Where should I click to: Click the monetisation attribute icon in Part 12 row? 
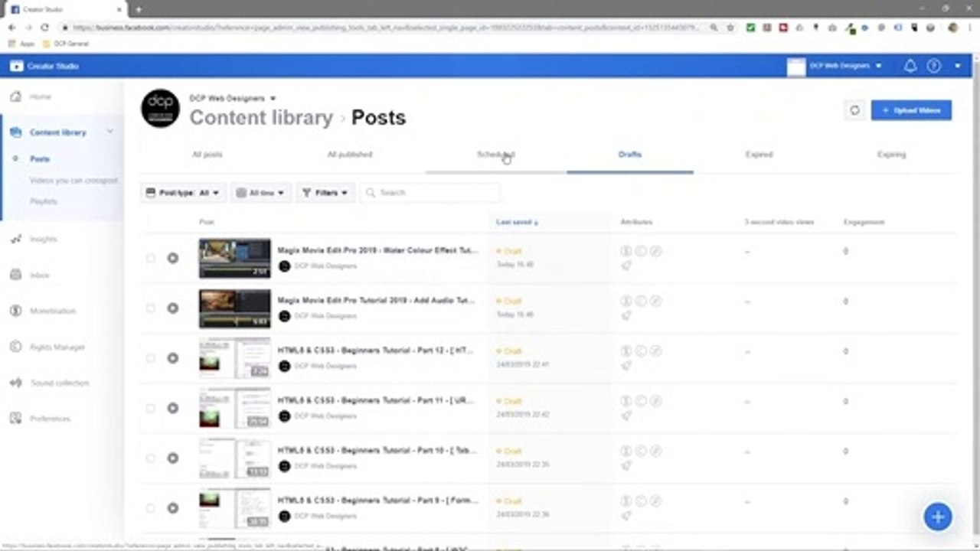(626, 351)
